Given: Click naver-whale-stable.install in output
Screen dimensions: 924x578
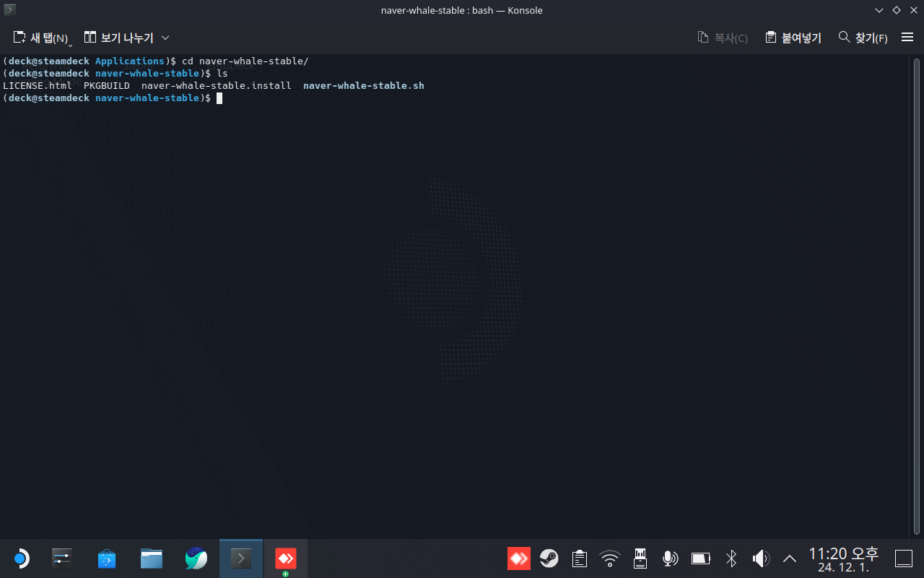Looking at the screenshot, I should pos(217,85).
